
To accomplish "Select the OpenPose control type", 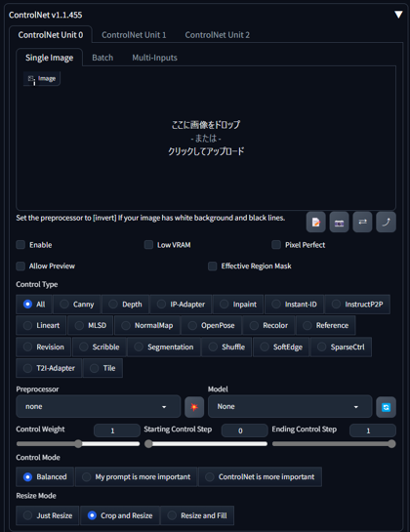I will tap(211, 325).
